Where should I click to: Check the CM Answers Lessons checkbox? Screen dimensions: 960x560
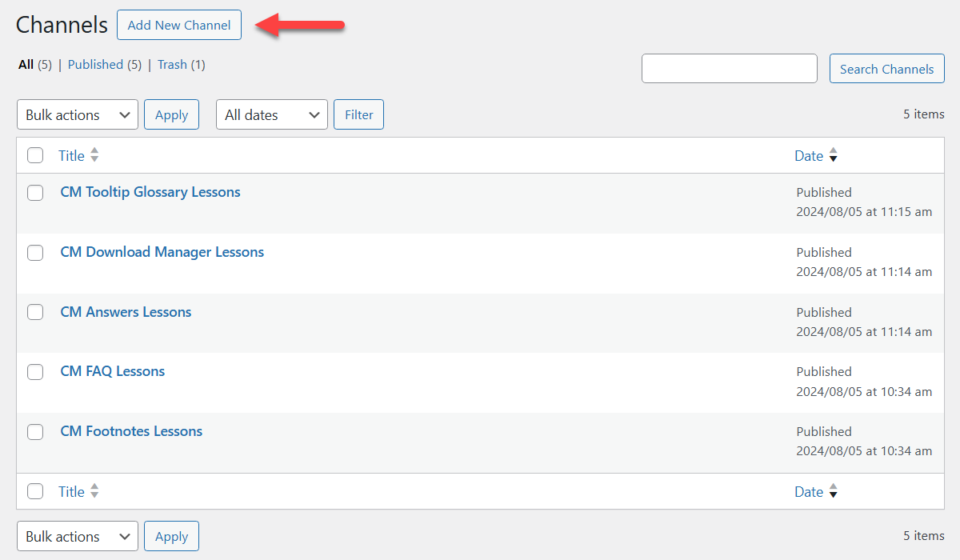coord(35,312)
